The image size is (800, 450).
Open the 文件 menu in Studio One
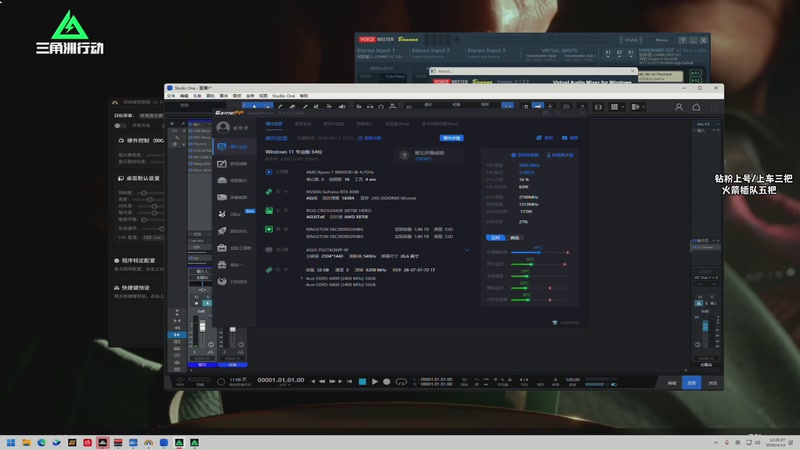(171, 96)
